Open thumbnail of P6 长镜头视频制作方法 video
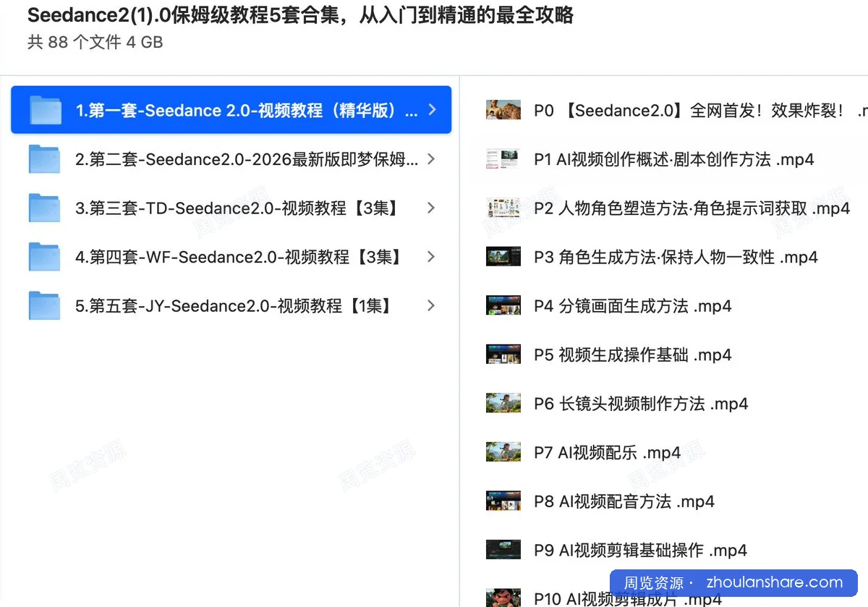Viewport: 868px width, 607px height. (x=503, y=403)
